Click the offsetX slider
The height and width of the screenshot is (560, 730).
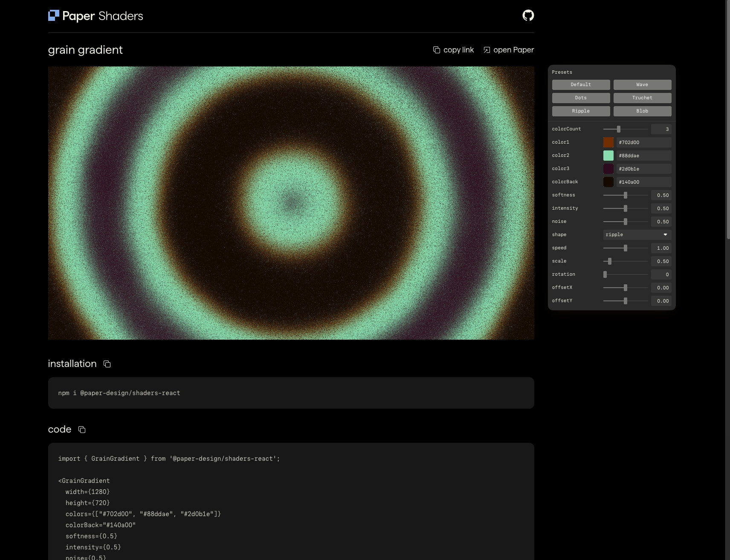click(x=626, y=288)
